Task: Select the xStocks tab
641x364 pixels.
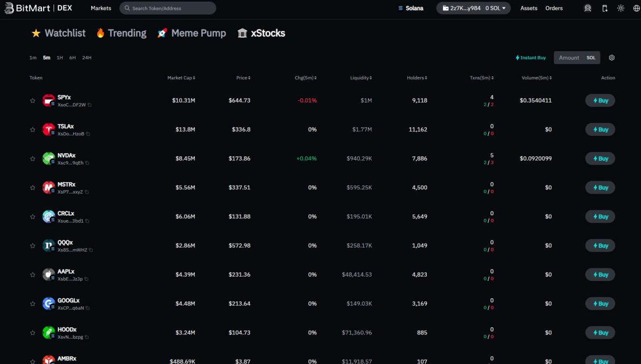Action: pos(261,33)
